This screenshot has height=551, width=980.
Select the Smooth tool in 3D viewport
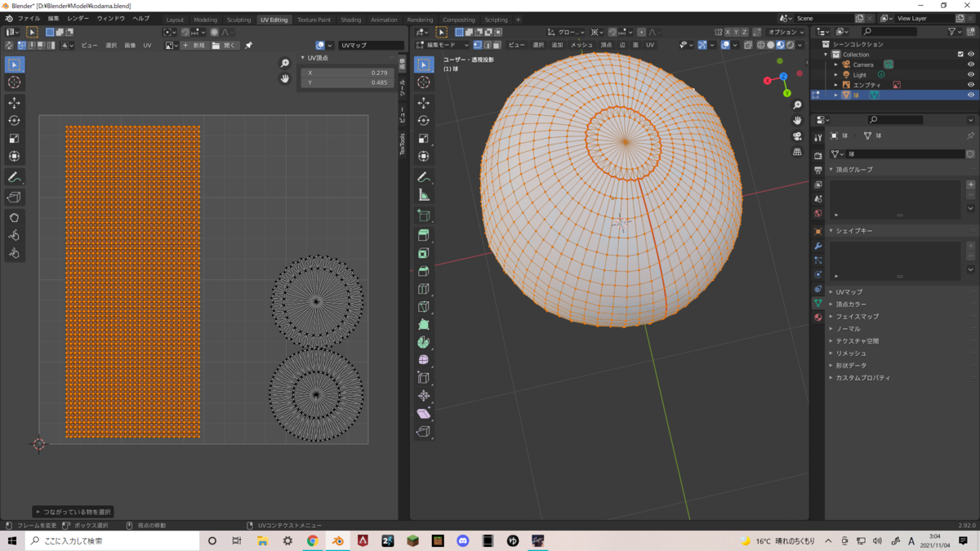[424, 360]
